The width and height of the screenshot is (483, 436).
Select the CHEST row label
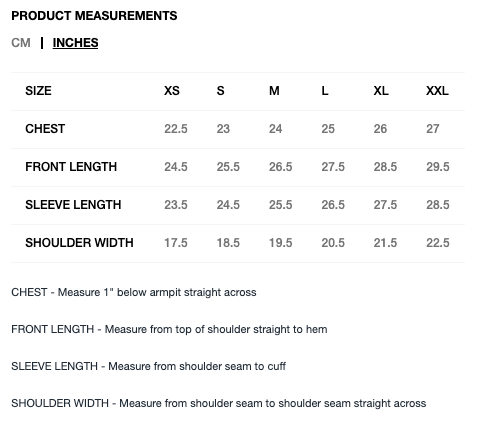(x=45, y=129)
